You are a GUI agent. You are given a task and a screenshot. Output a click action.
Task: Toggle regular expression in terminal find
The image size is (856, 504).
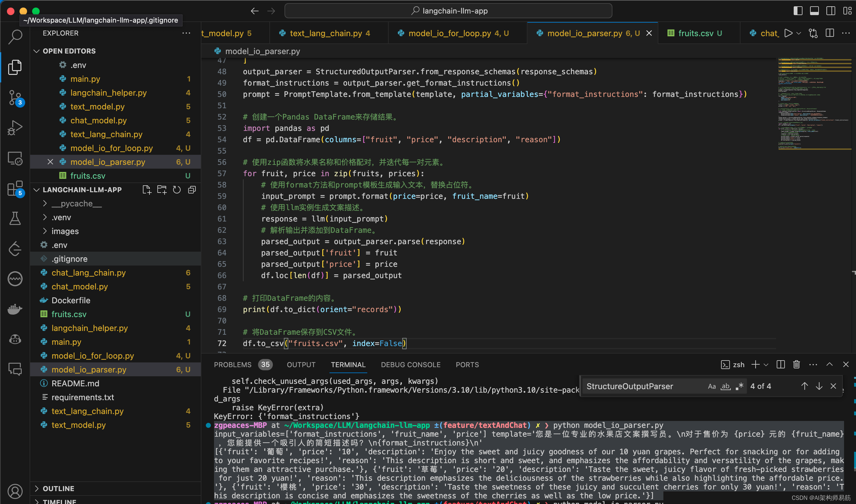[740, 386]
